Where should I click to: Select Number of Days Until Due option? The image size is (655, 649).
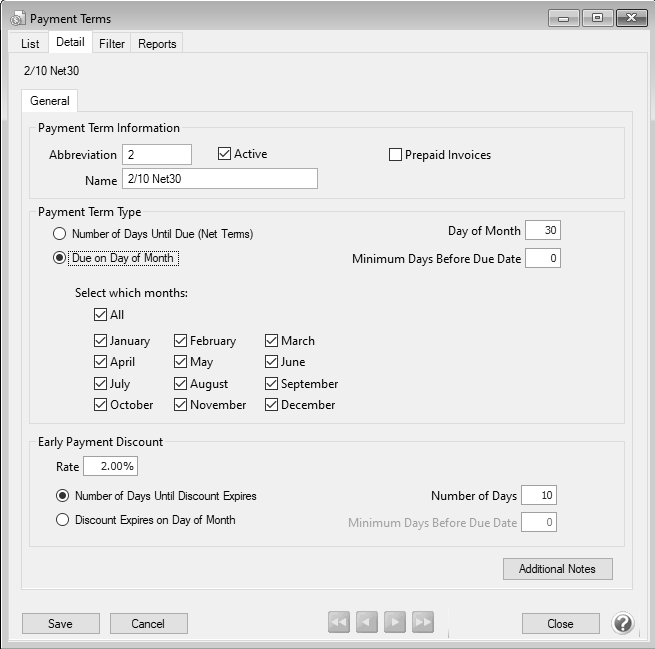(x=61, y=234)
